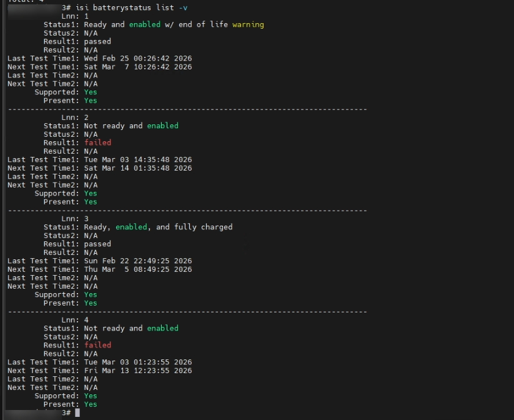Click the "Tue Mar 03 14:35:48 2026" timestamp
514x420 pixels.
pyautogui.click(x=137, y=159)
